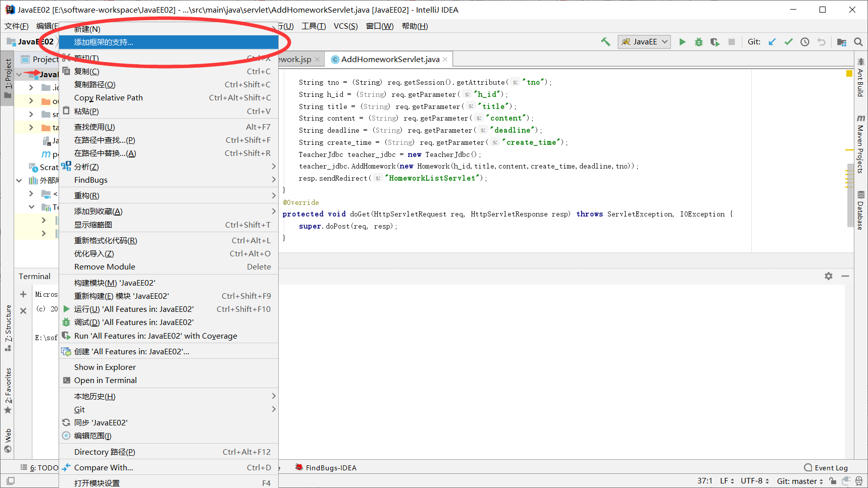Viewport: 868px width, 488px height.
Task: Open the Maven Projects side panel
Action: point(860,144)
